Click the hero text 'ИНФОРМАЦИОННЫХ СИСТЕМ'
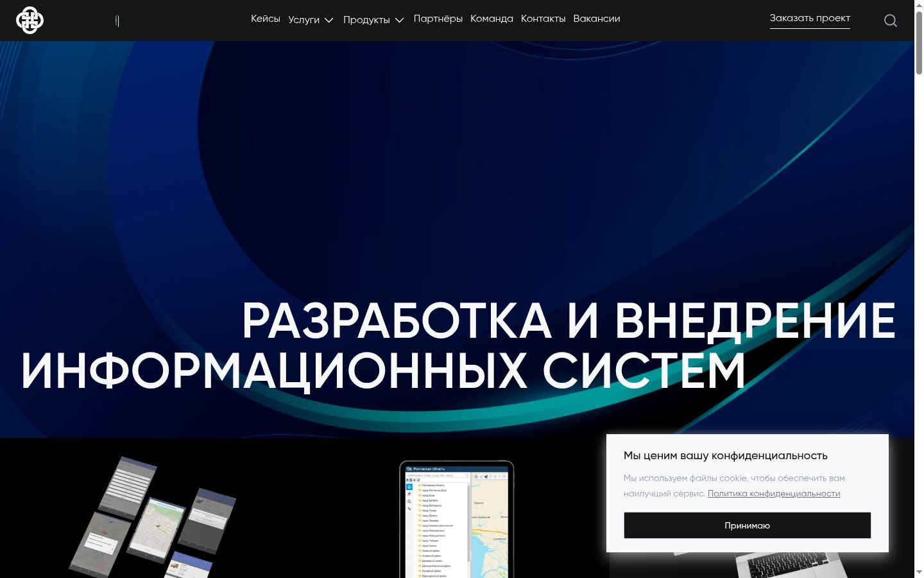The image size is (924, 578). point(383,371)
